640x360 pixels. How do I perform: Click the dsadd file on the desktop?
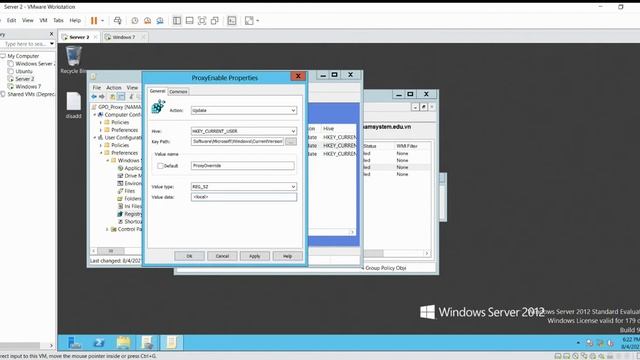73,105
